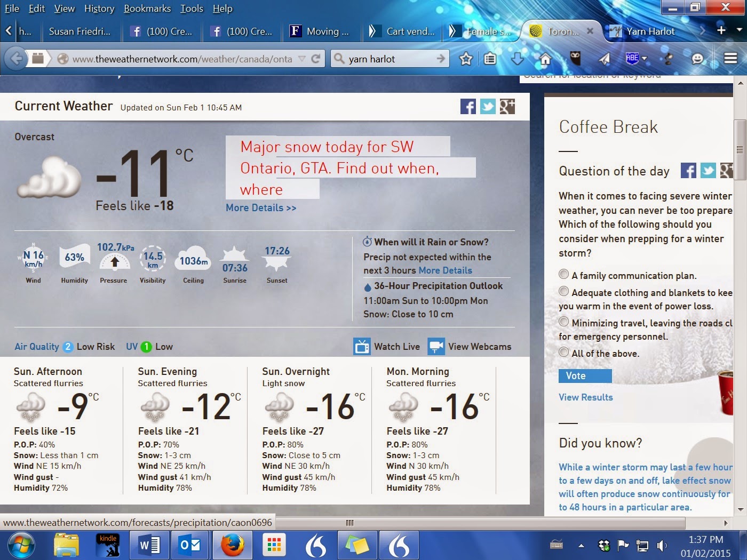Switch to the Susan Friedri... tab
Screen dimensions: 747x560
click(x=80, y=31)
